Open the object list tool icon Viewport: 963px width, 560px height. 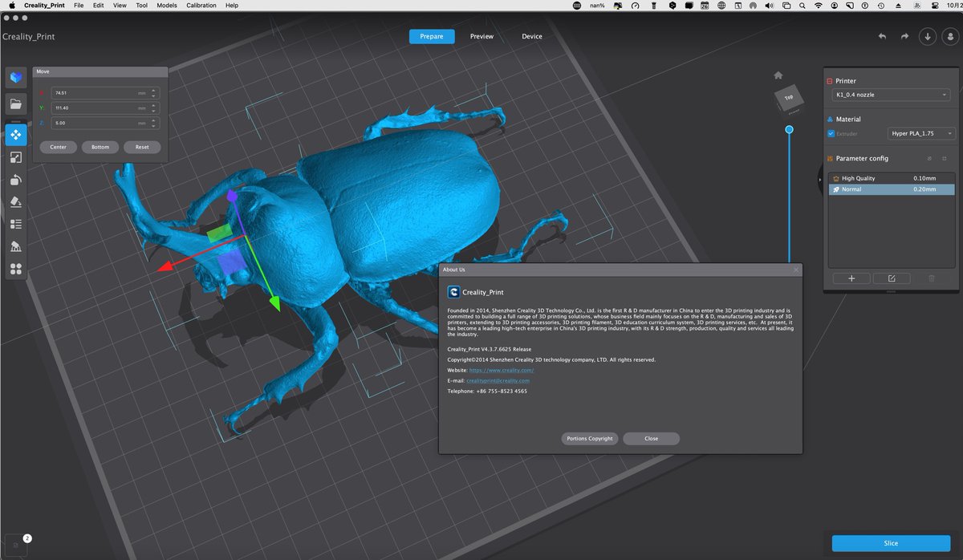tap(15, 224)
